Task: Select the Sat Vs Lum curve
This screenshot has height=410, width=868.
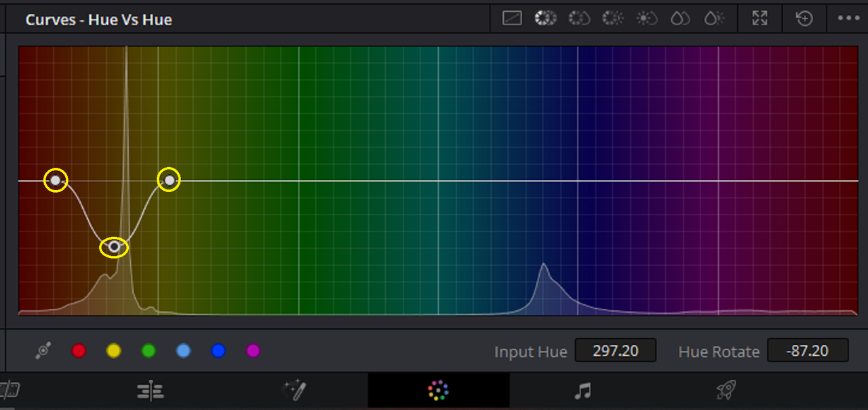Action: 713,19
